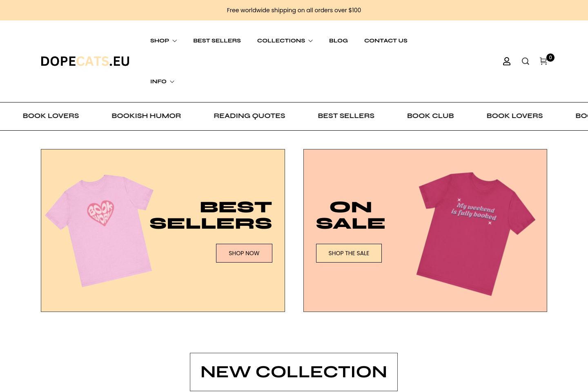Open the BLOG menu item
The image size is (588, 392).
click(339, 40)
